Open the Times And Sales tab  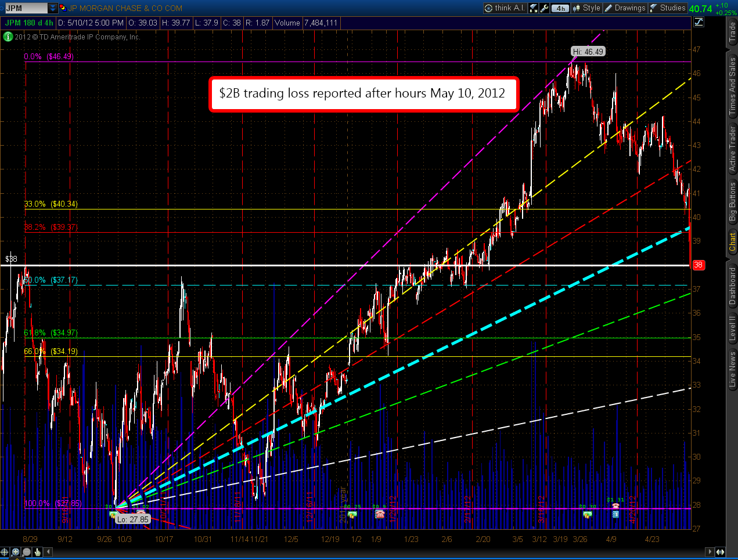tap(732, 86)
